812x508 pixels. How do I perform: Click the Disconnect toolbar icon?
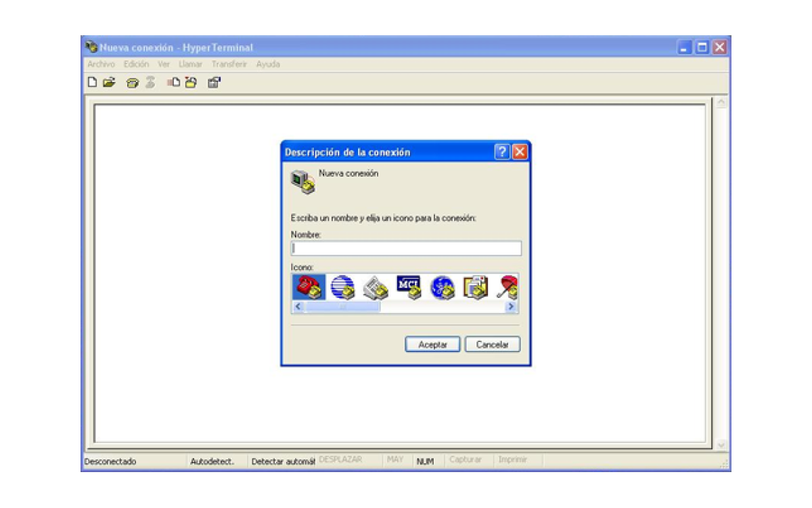(150, 83)
